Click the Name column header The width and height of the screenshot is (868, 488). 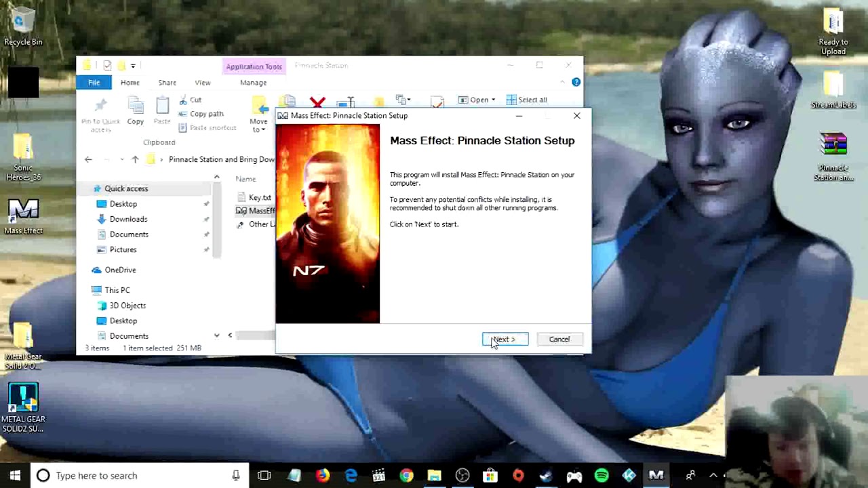(x=245, y=179)
